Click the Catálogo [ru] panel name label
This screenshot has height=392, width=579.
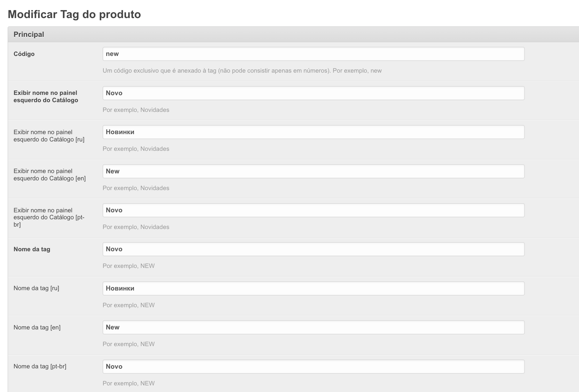coord(49,136)
